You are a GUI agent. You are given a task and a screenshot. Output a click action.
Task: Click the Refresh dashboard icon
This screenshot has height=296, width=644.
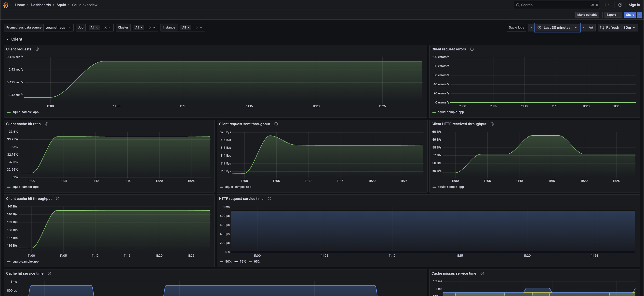tap(602, 28)
